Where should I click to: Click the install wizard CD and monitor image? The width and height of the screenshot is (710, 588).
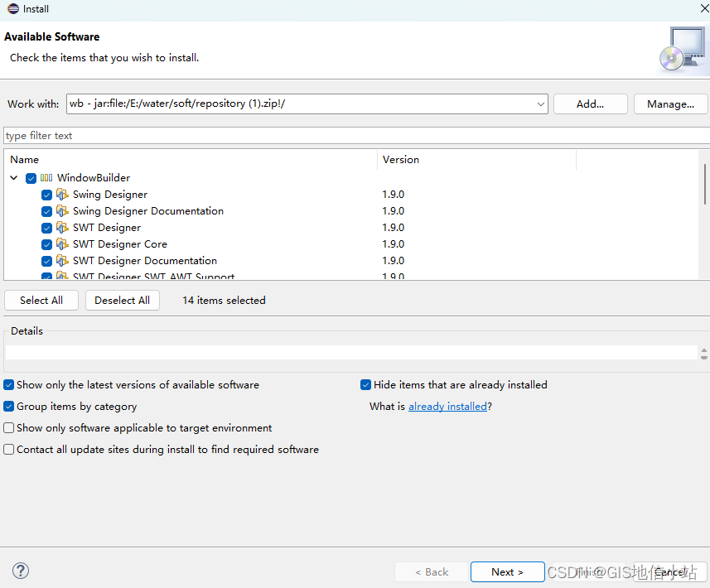point(683,50)
